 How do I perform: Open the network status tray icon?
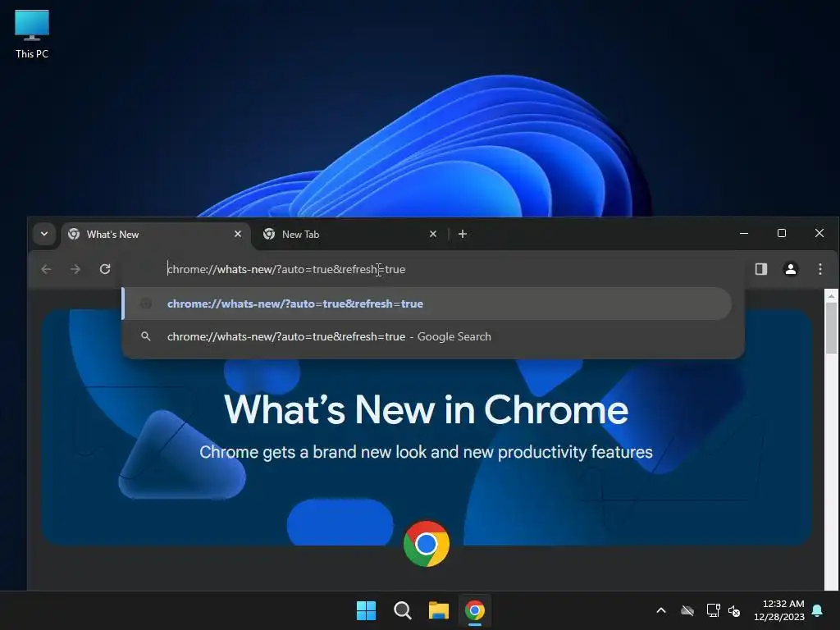click(x=713, y=610)
